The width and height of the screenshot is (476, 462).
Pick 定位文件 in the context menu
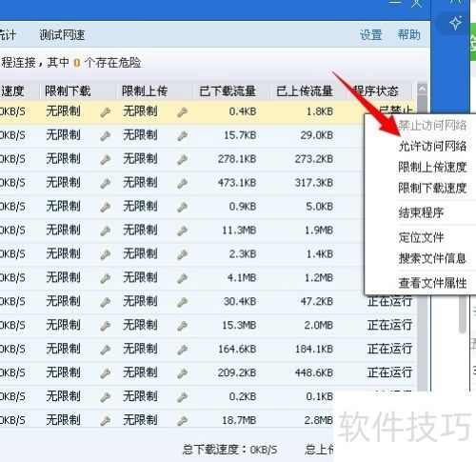click(x=421, y=237)
